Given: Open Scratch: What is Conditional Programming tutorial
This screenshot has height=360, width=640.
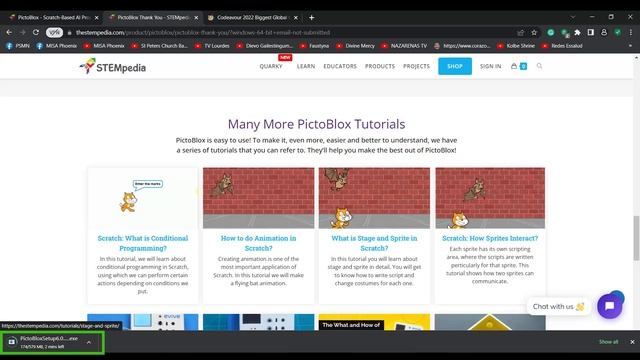Looking at the screenshot, I should point(143,243).
